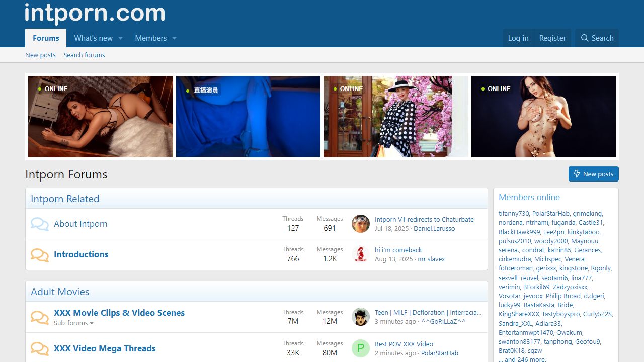Screen dimensions: 644x362
Task: Open the XXX Movie Clips & Video Scenes forum
Action: point(119,313)
